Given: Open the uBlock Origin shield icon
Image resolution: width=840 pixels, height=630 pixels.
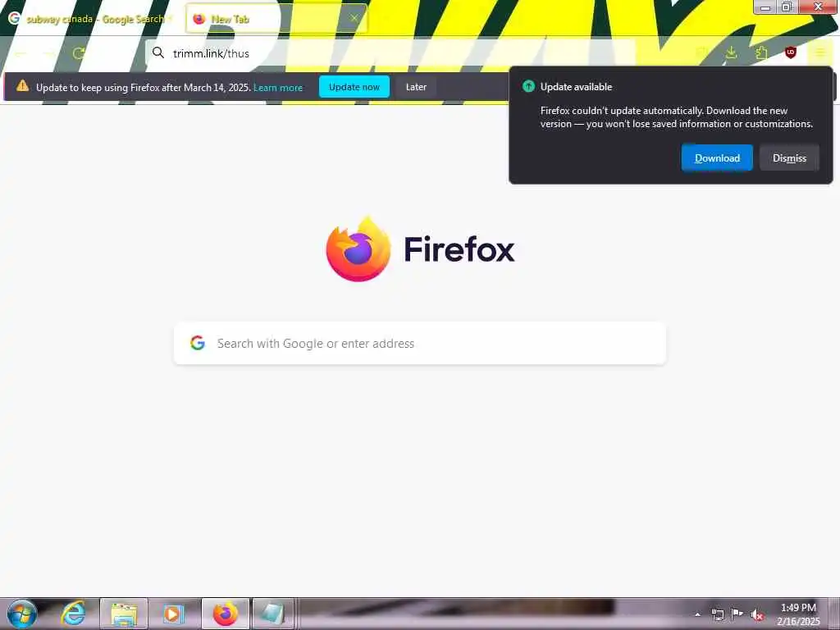Looking at the screenshot, I should click(791, 52).
